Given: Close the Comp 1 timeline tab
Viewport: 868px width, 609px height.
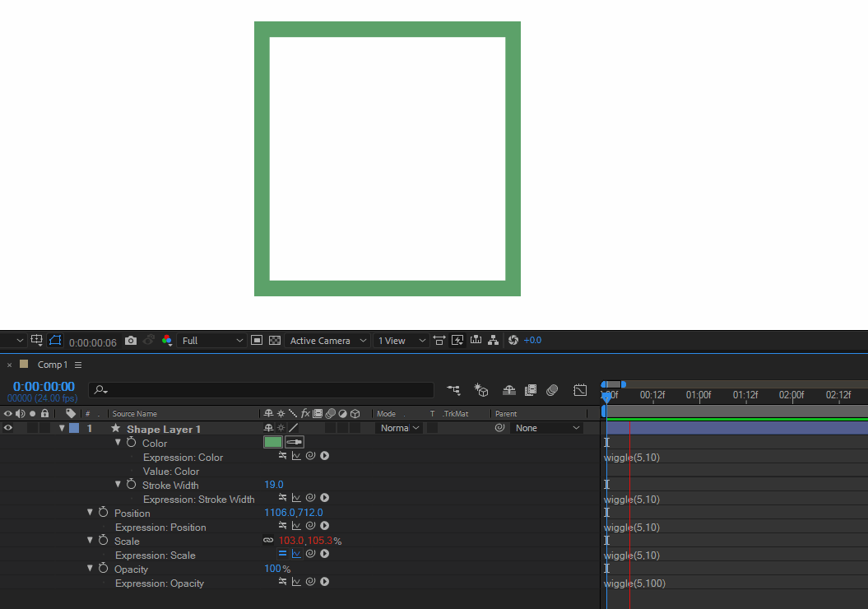Looking at the screenshot, I should point(9,365).
